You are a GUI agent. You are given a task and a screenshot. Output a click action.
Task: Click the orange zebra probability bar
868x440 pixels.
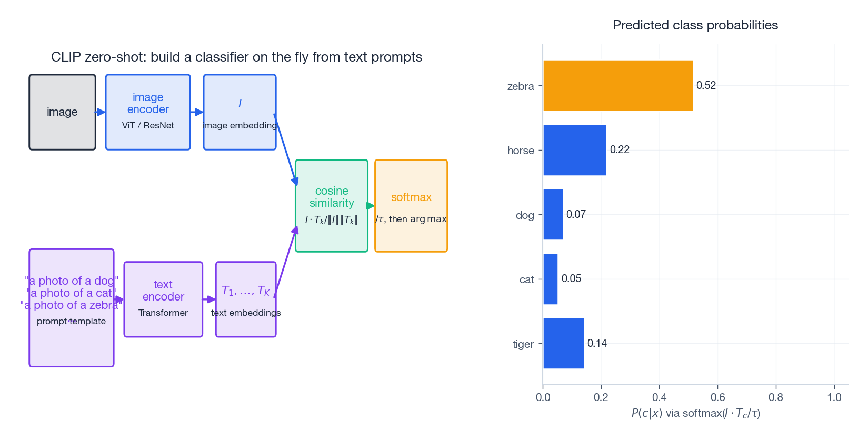click(x=618, y=85)
